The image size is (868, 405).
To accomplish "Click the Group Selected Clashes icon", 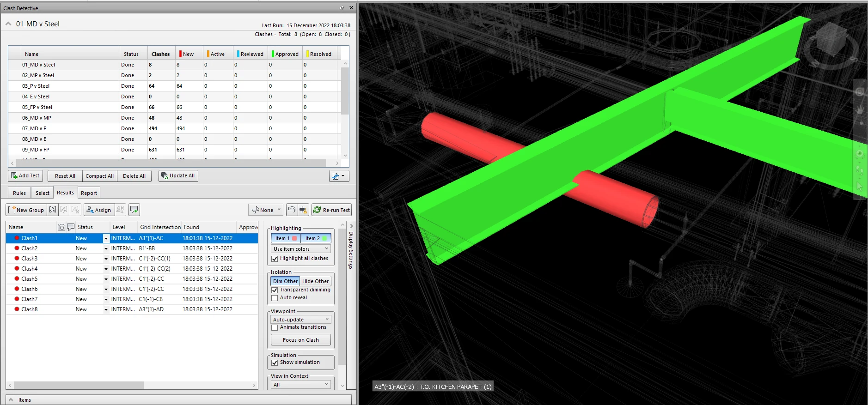I will [53, 210].
